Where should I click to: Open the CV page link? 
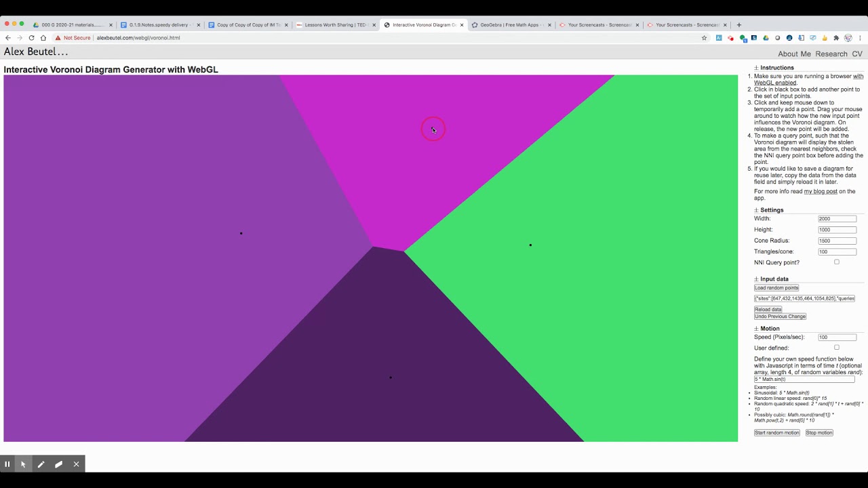tap(857, 54)
